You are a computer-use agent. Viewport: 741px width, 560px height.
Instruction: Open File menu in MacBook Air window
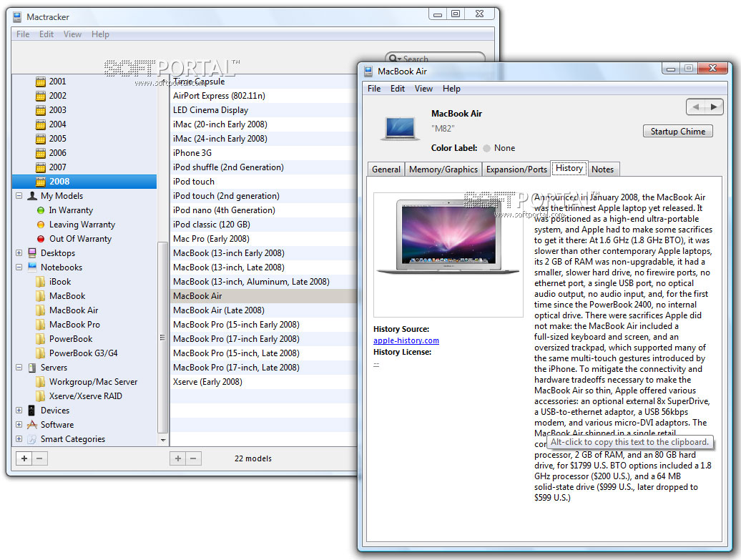[374, 89]
